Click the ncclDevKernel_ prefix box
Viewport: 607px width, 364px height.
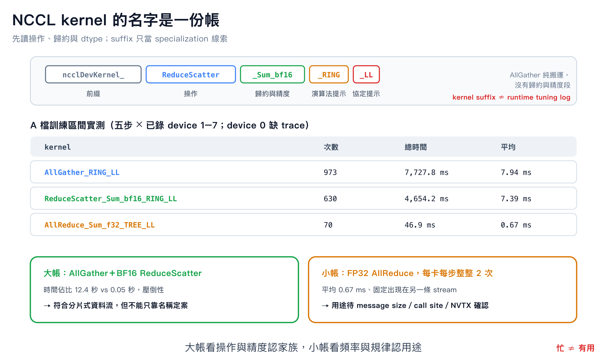[x=93, y=74]
